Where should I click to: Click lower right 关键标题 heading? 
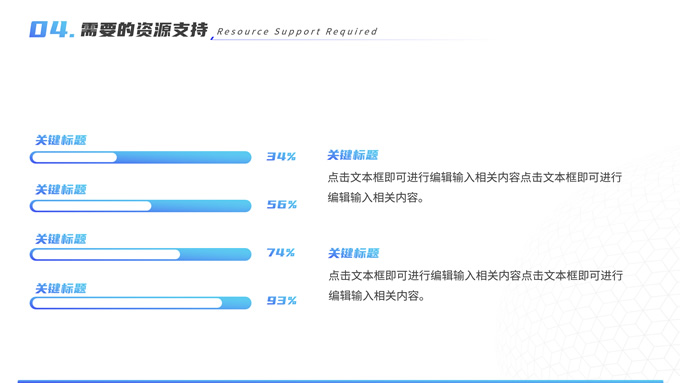pos(353,253)
